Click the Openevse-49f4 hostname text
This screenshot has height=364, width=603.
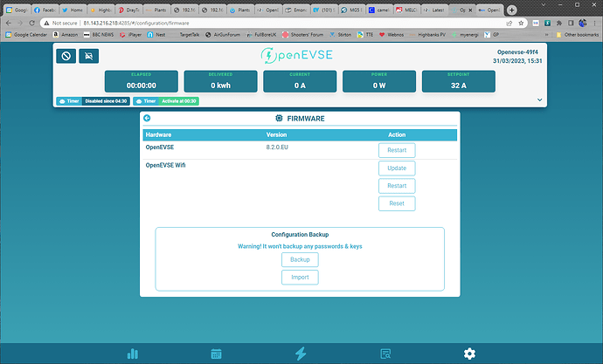(517, 52)
